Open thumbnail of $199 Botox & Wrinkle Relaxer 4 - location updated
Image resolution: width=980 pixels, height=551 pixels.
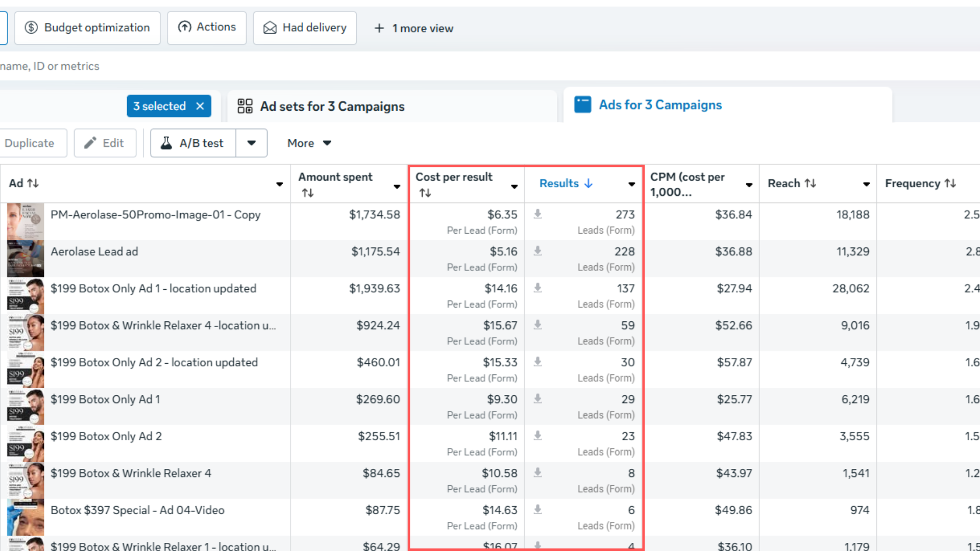pyautogui.click(x=26, y=333)
